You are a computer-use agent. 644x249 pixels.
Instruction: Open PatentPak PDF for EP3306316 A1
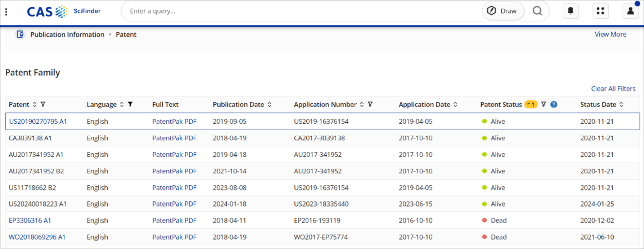click(174, 221)
